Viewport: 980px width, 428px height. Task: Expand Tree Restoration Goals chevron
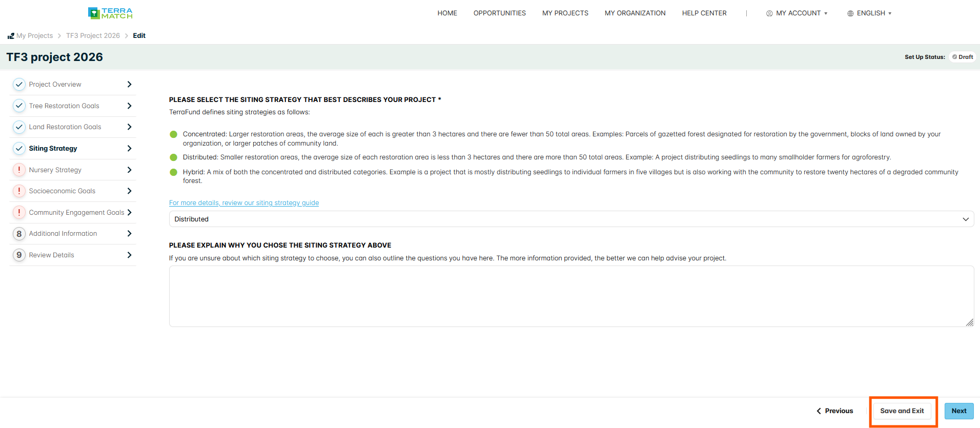pos(129,106)
